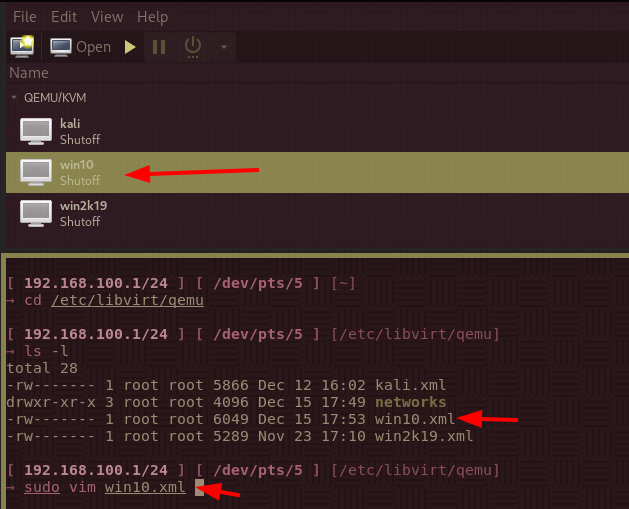Select the kali virtual machine
The height and width of the screenshot is (509, 629).
[317, 131]
